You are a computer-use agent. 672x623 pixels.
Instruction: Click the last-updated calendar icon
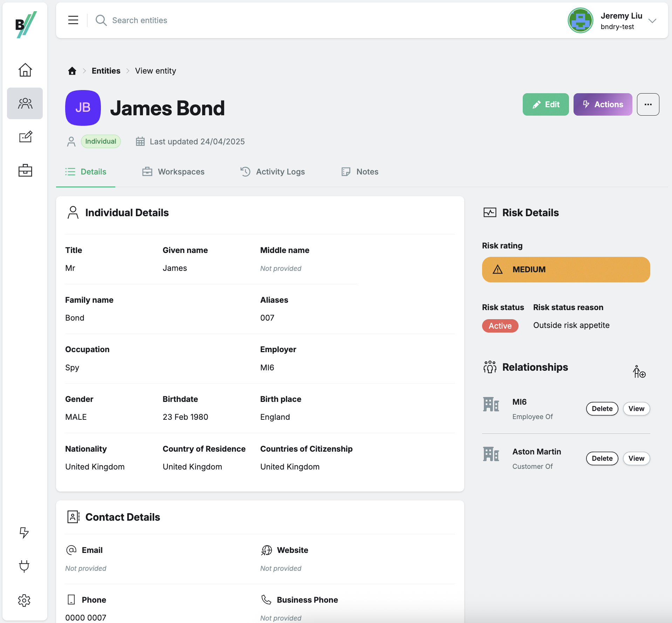point(140,142)
